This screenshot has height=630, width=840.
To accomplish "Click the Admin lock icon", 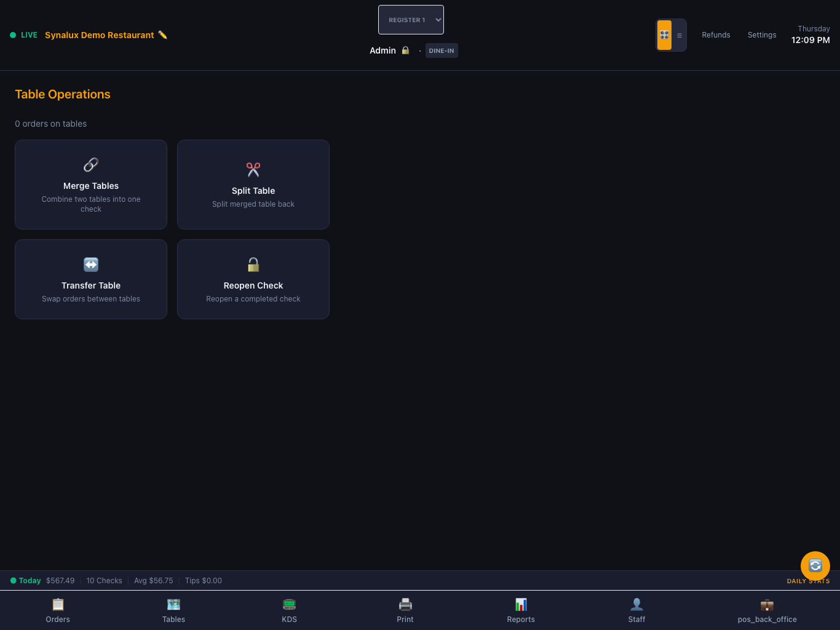I will pyautogui.click(x=405, y=50).
